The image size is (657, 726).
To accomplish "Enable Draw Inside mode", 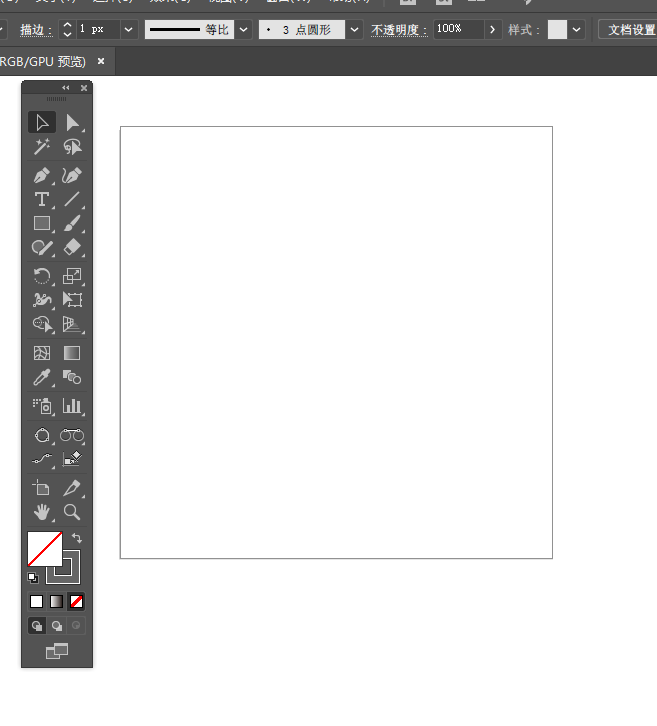I will pyautogui.click(x=76, y=626).
